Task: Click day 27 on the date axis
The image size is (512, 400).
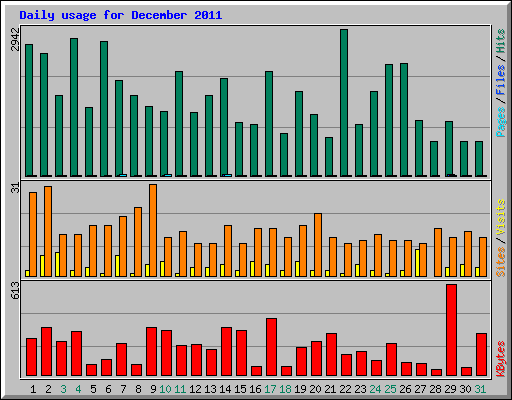Action: (420, 389)
